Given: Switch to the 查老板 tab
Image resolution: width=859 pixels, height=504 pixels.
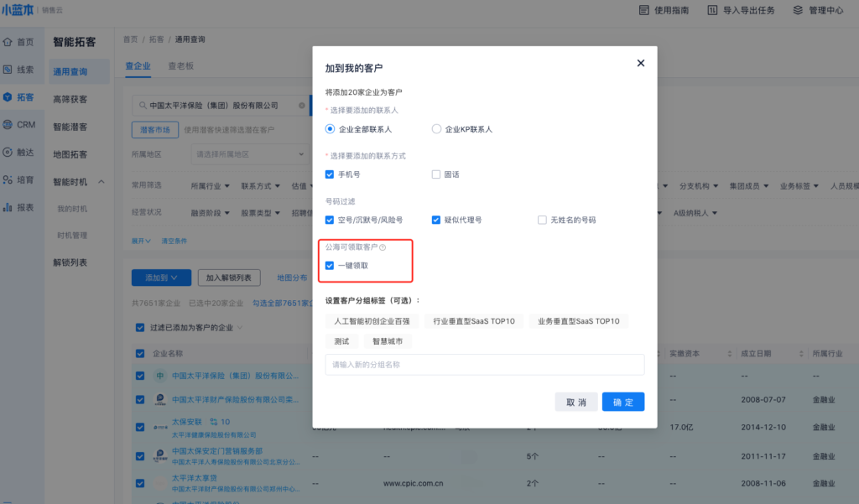Looking at the screenshot, I should coord(180,65).
